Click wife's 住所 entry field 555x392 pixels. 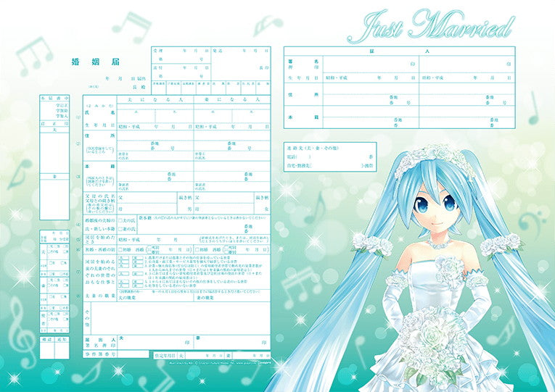click(x=232, y=141)
